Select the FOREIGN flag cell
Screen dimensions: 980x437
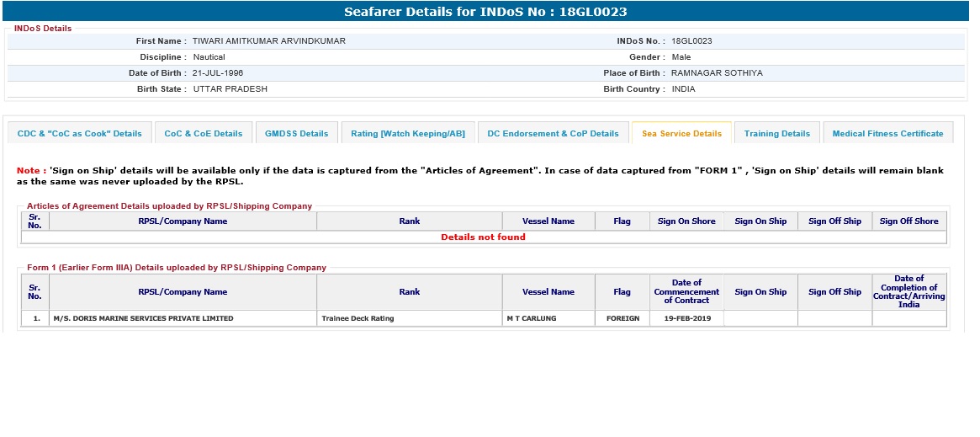pos(622,318)
